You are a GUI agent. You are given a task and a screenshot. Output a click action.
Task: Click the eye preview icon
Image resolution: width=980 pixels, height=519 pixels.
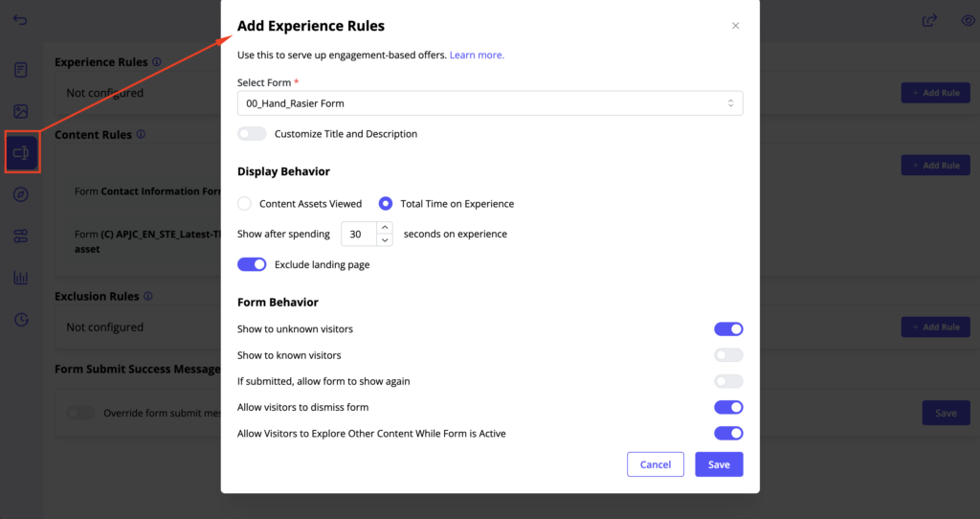click(968, 20)
